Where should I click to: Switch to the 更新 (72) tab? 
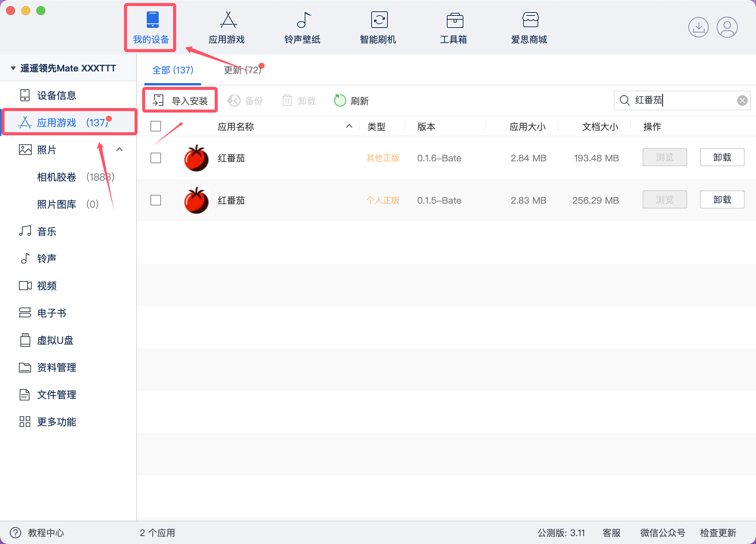click(x=243, y=70)
